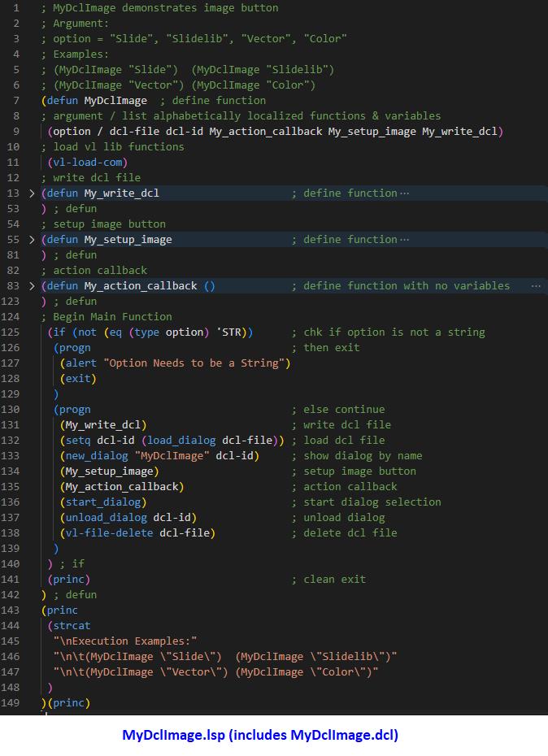Click the 'unload_dialog' function name
This screenshot has height=756, width=548.
pyautogui.click(x=107, y=517)
